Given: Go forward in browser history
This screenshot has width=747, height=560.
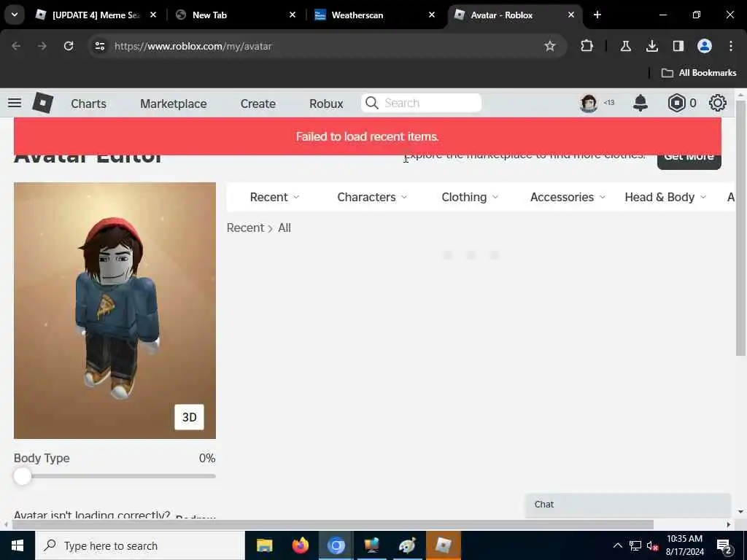Looking at the screenshot, I should pos(42,46).
